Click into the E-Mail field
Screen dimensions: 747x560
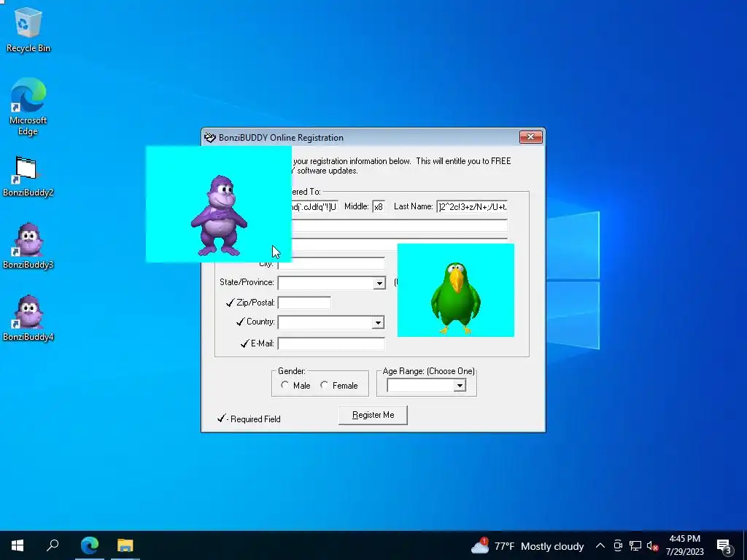point(331,344)
